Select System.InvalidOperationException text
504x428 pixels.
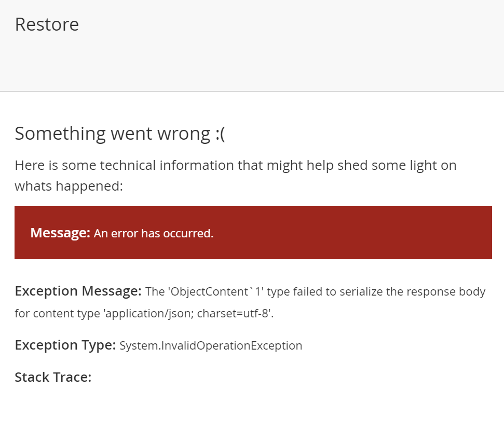click(x=211, y=346)
